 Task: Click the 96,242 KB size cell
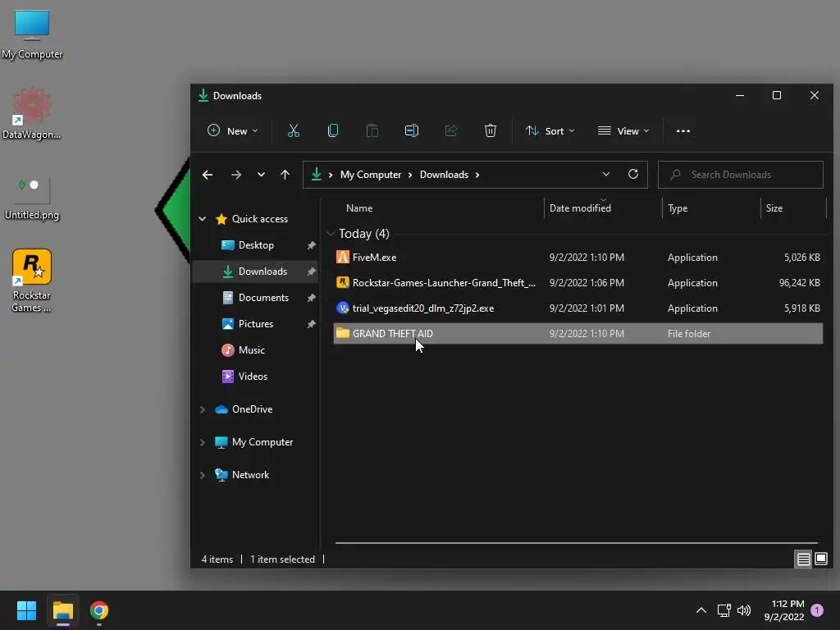pyautogui.click(x=799, y=282)
